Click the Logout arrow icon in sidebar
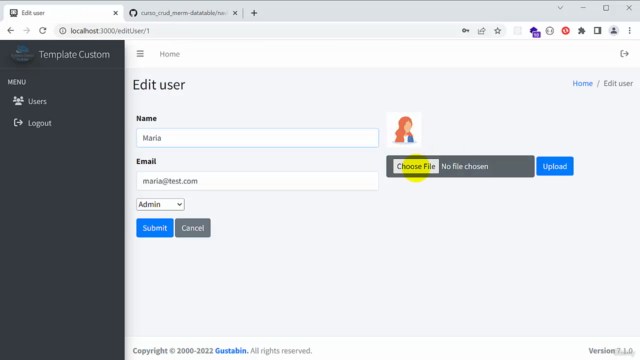Viewport: 640px width, 360px height. tap(18, 122)
